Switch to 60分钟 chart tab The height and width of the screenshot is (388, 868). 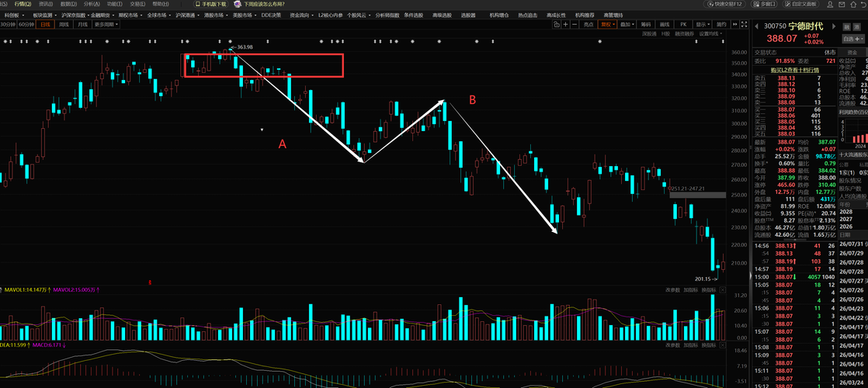(26, 24)
